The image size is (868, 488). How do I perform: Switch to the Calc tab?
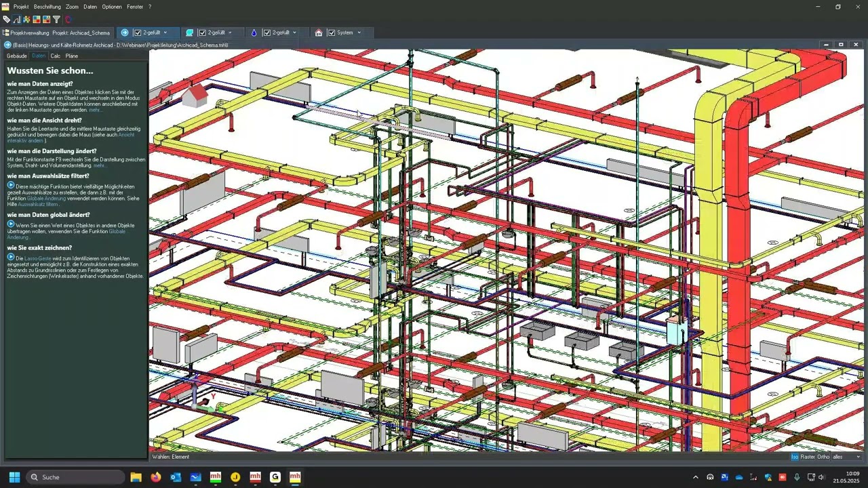click(56, 56)
